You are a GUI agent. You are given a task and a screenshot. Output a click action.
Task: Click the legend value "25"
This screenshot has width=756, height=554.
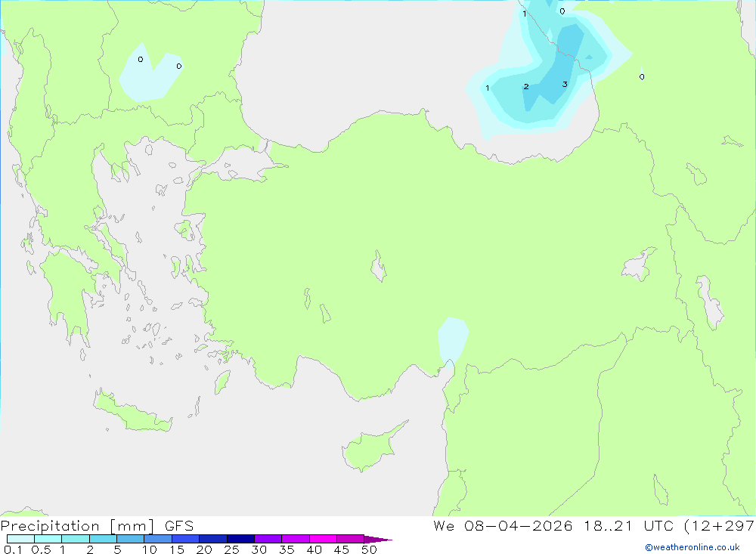pyautogui.click(x=231, y=549)
